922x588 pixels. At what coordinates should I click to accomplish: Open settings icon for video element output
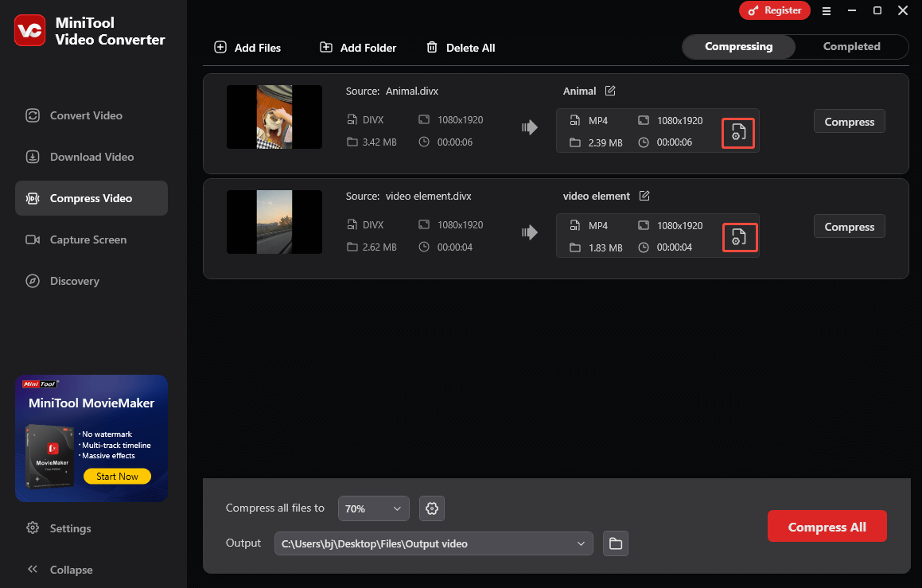point(738,237)
